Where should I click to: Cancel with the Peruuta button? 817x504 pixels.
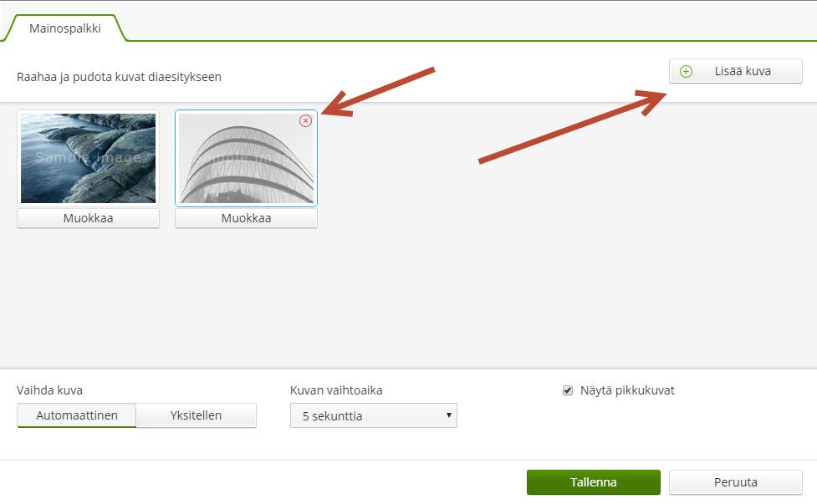click(735, 482)
